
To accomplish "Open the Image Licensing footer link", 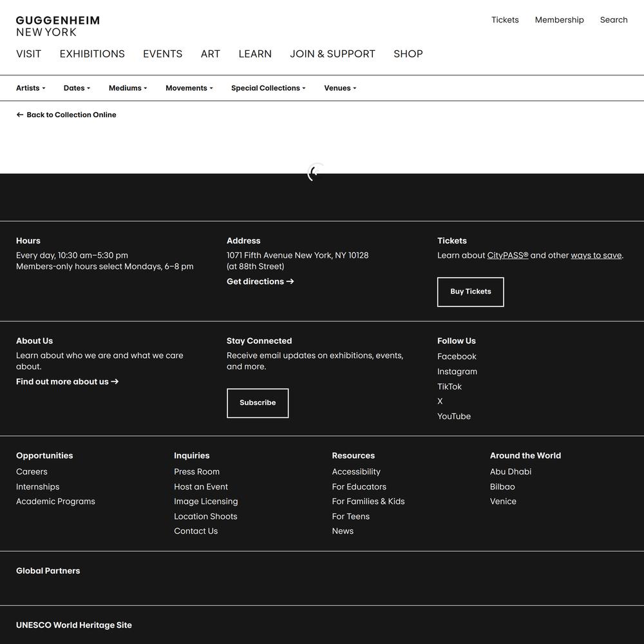I will point(205,502).
